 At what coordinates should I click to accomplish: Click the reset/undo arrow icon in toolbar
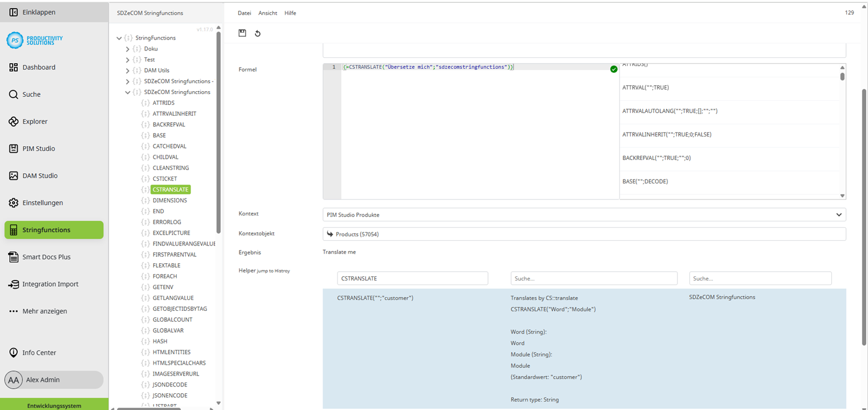pos(258,33)
